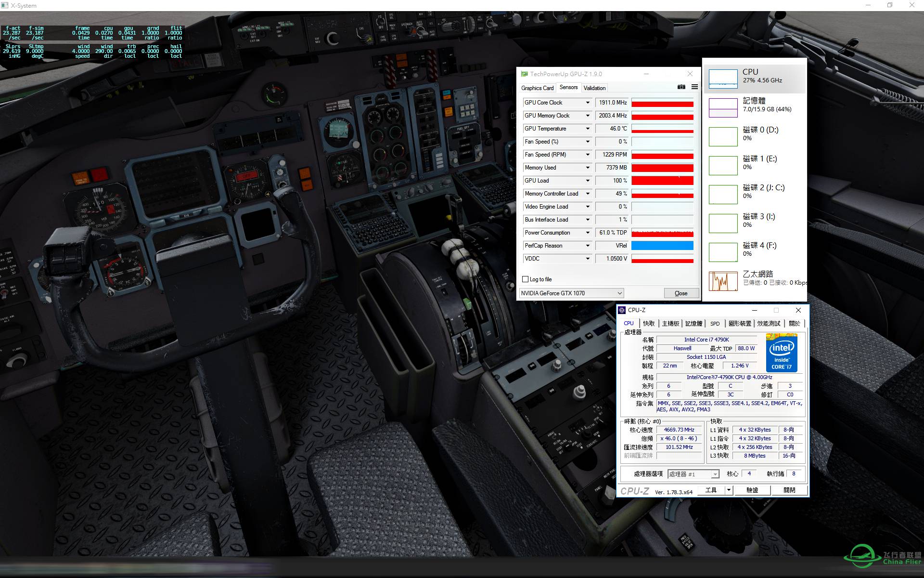Expand the CPU-Z tools dropdown arrow
Screen dimensions: 924x578
(729, 490)
